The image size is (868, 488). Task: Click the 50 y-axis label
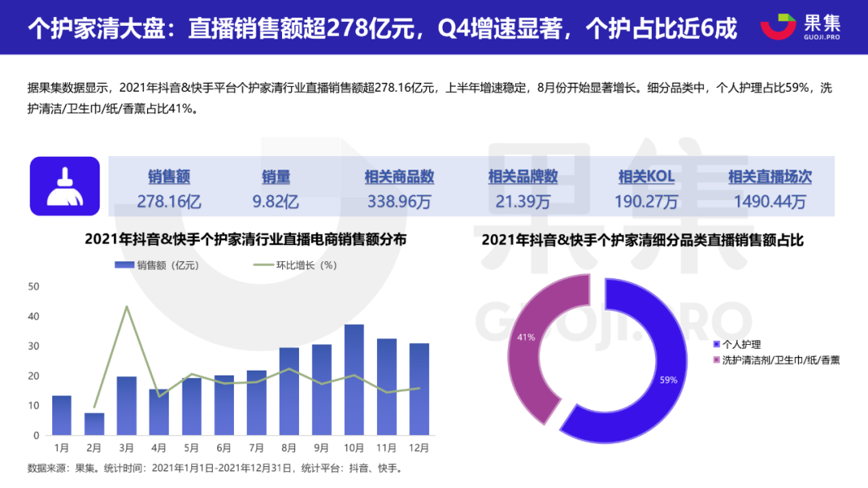coord(34,286)
